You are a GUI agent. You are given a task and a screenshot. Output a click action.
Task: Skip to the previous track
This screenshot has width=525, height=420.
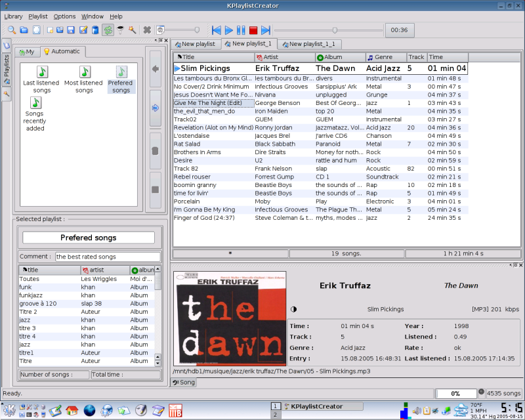point(217,30)
